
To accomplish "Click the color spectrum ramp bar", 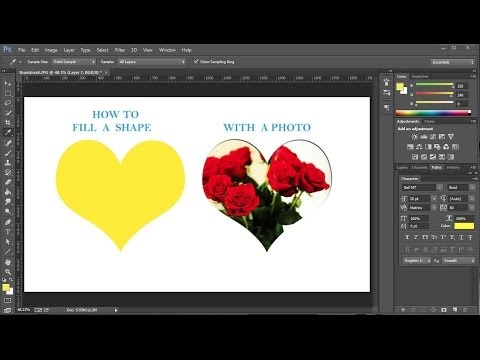I will coord(433,113).
